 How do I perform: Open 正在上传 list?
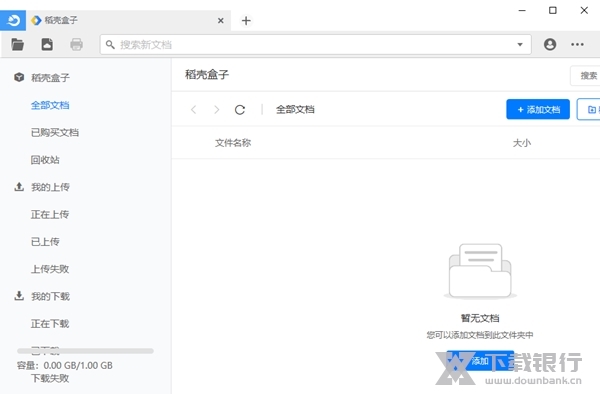point(50,214)
